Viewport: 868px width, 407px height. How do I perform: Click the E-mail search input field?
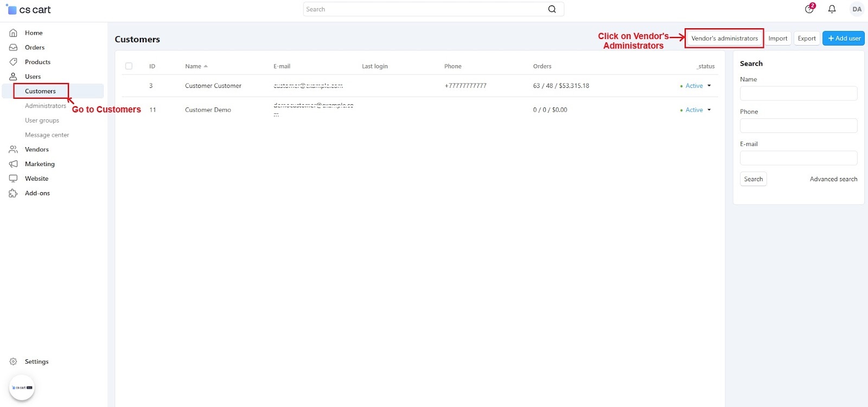(x=798, y=158)
